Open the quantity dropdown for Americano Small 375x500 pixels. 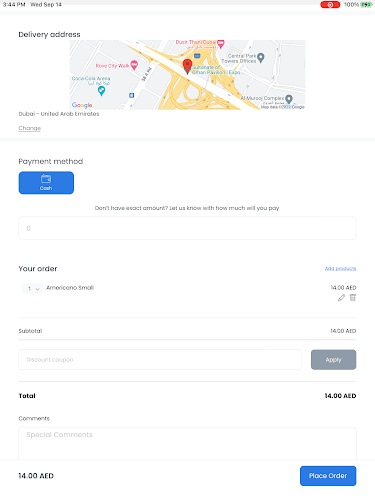[32, 288]
